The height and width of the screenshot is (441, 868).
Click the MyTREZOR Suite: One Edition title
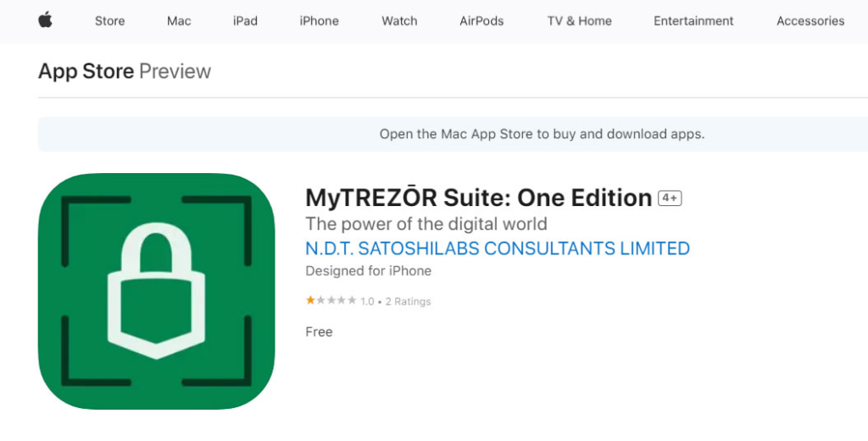click(x=478, y=198)
